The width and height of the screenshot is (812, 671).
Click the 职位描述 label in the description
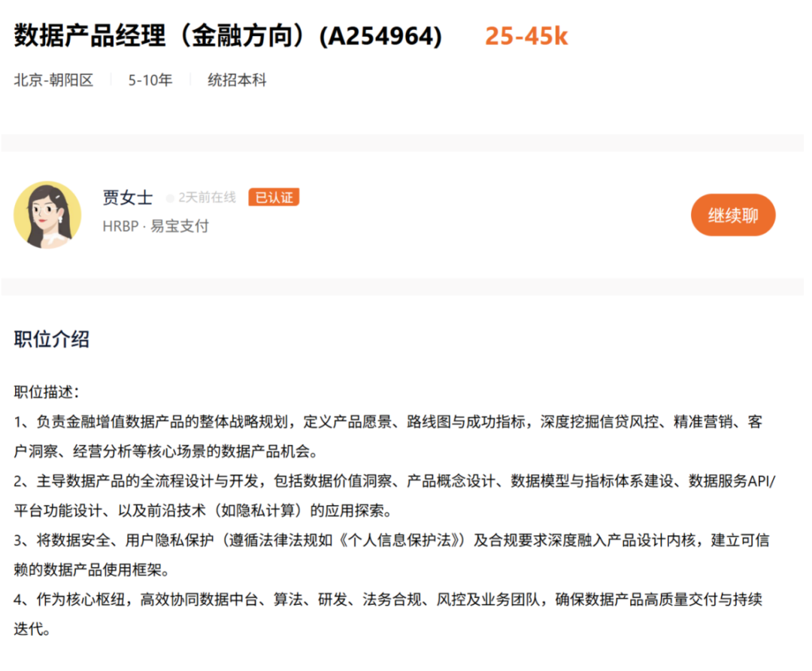click(43, 391)
